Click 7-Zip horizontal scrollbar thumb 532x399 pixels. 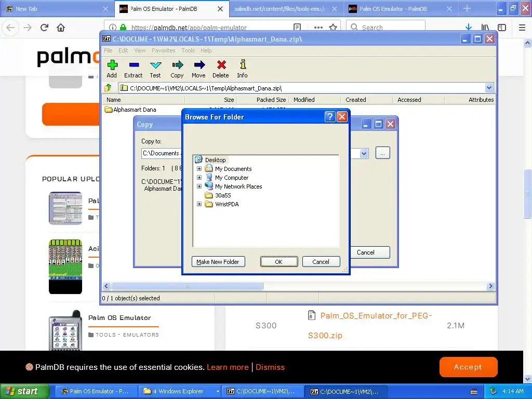187,286
